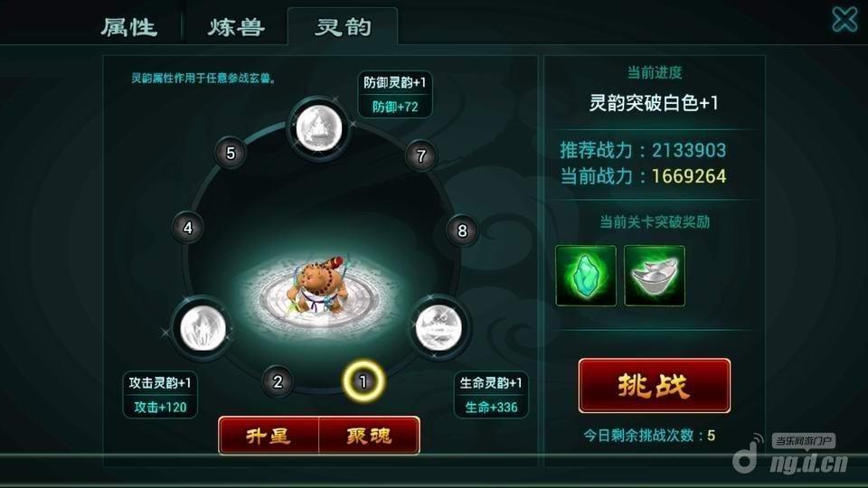Switch to the 炼兽 tab
This screenshot has width=868, height=488.
[236, 27]
